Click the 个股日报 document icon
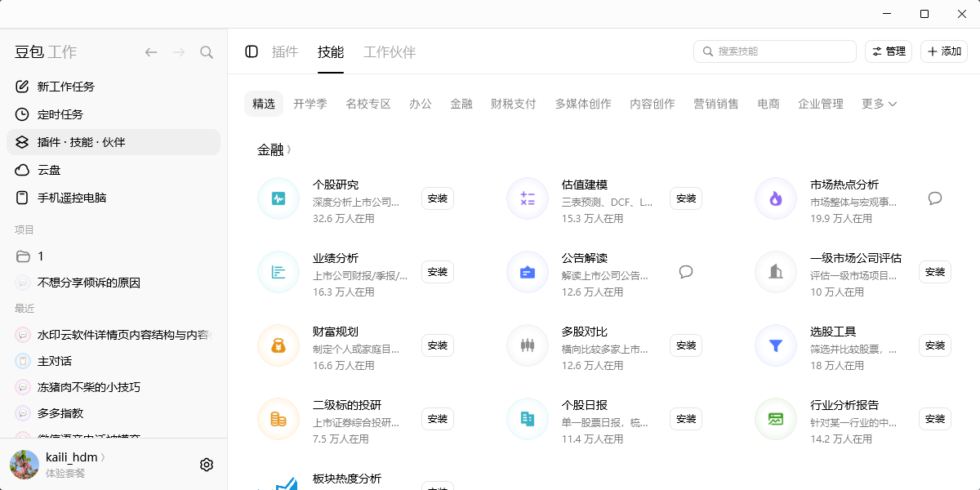 tap(528, 419)
